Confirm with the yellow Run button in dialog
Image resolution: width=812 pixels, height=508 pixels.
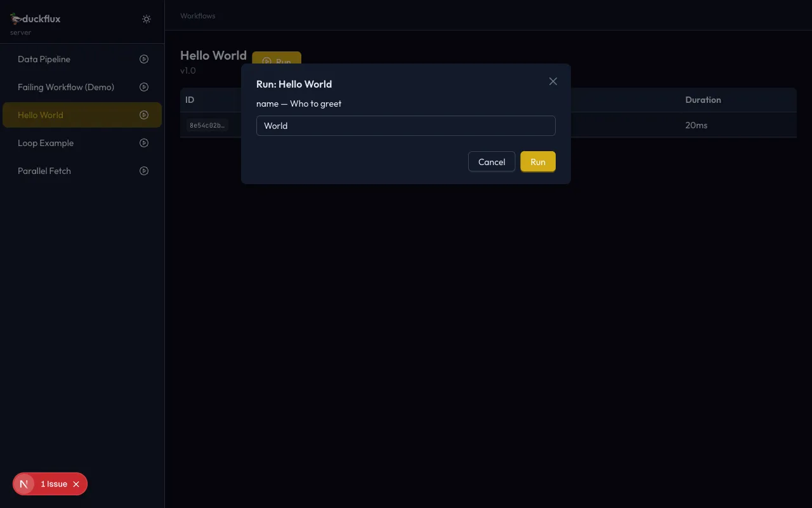click(538, 162)
